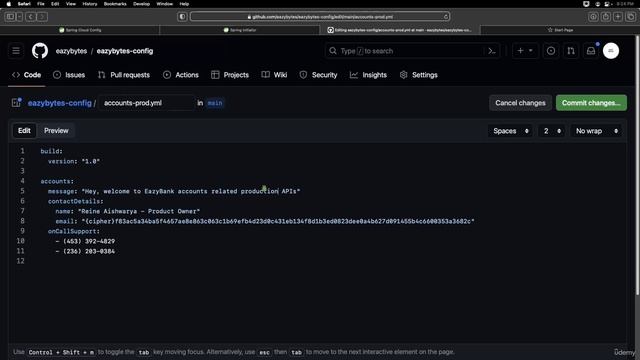This screenshot has height=360, width=640.
Task: Open File menu in menu bar
Action: (x=41, y=4)
